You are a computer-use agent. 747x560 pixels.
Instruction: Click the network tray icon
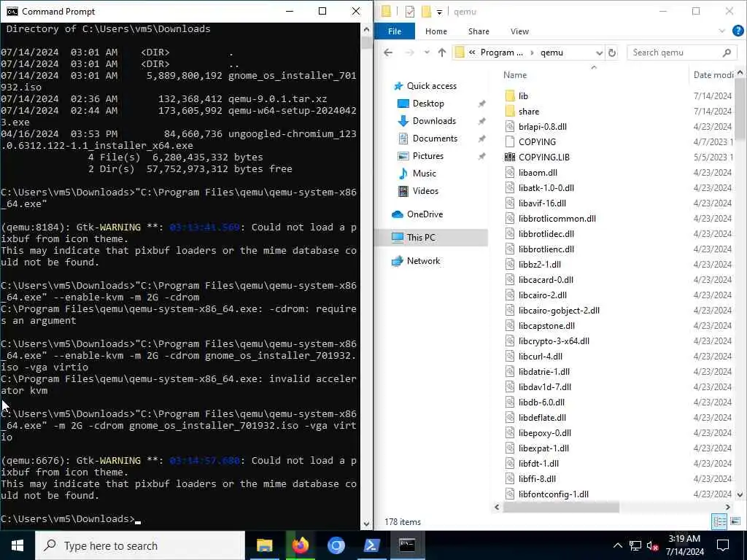pos(635,545)
